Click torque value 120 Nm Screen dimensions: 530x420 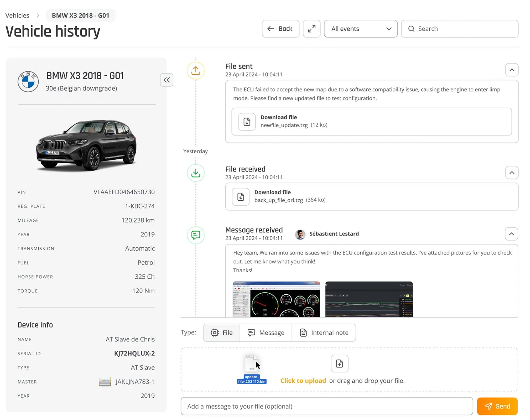(143, 290)
